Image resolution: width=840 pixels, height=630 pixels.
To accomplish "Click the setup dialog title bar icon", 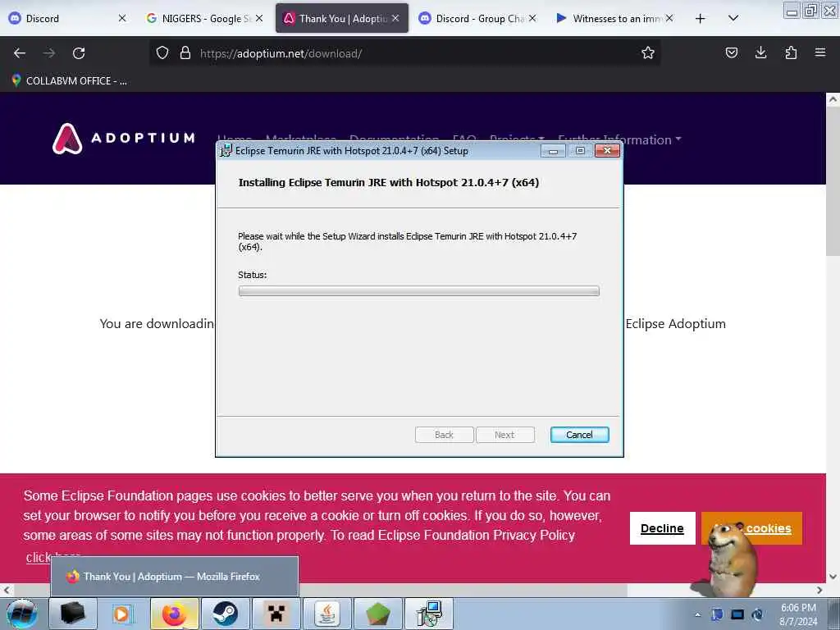I will pos(226,151).
